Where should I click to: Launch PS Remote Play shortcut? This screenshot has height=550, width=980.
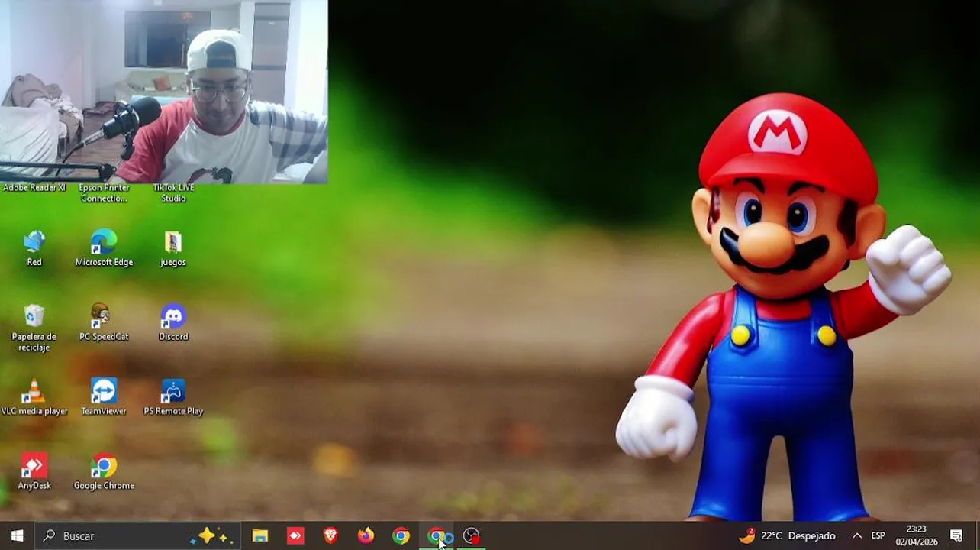[x=173, y=398]
